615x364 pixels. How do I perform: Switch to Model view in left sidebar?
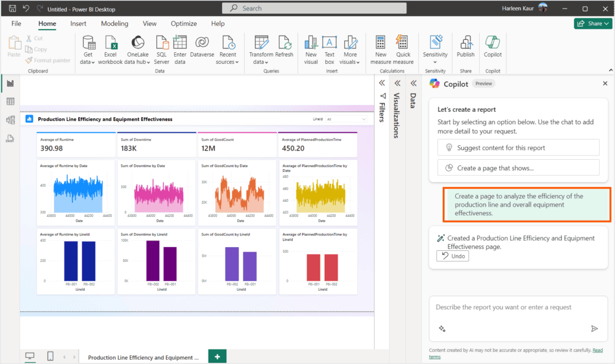click(10, 120)
